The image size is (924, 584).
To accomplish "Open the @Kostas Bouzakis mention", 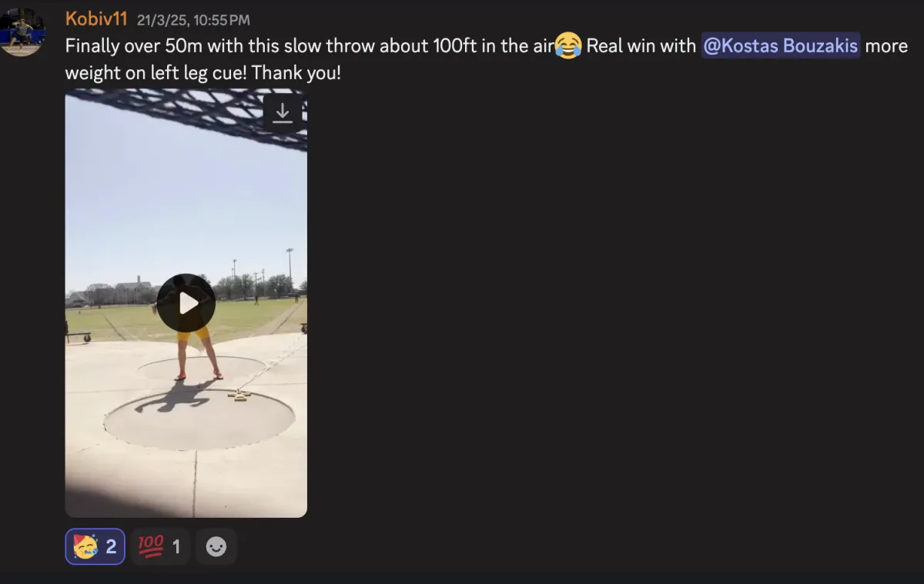I will (781, 46).
